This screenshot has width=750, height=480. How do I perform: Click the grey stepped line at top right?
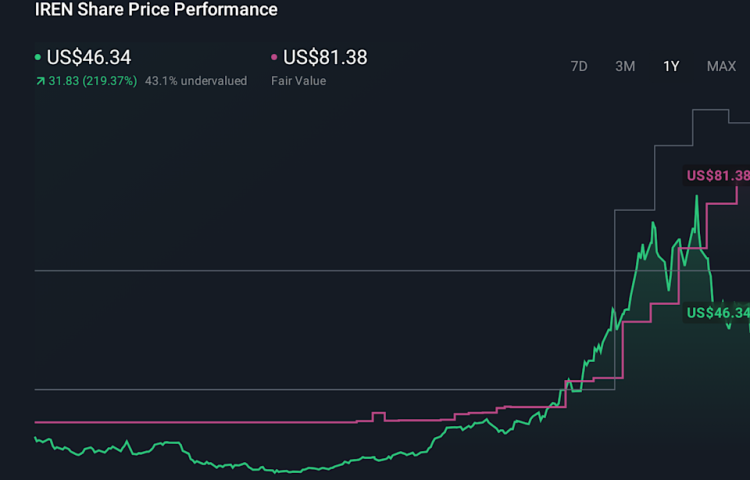point(690,110)
